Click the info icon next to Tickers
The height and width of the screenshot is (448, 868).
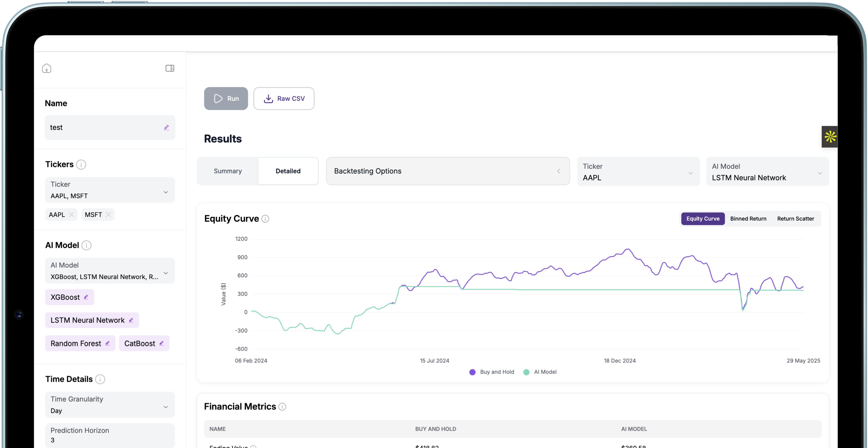81,165
